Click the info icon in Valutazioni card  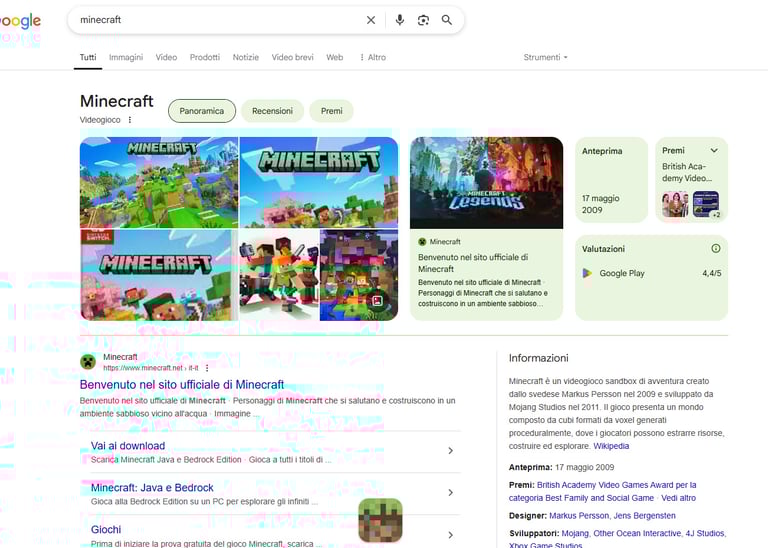716,249
